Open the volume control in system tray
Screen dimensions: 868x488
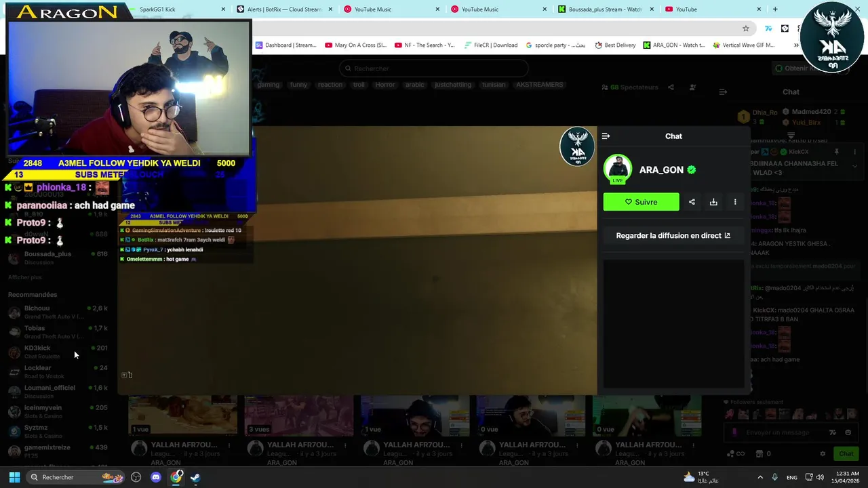(x=820, y=477)
